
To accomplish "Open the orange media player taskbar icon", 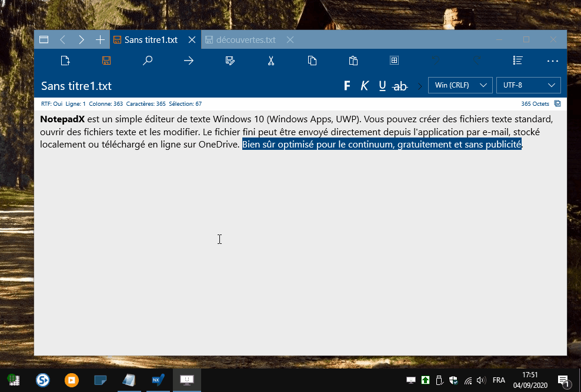I will (x=72, y=380).
